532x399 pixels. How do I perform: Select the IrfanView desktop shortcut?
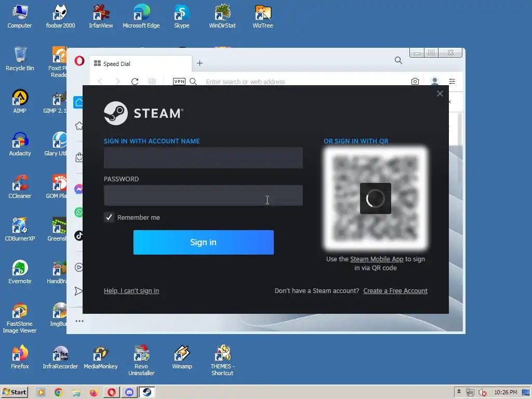click(101, 16)
